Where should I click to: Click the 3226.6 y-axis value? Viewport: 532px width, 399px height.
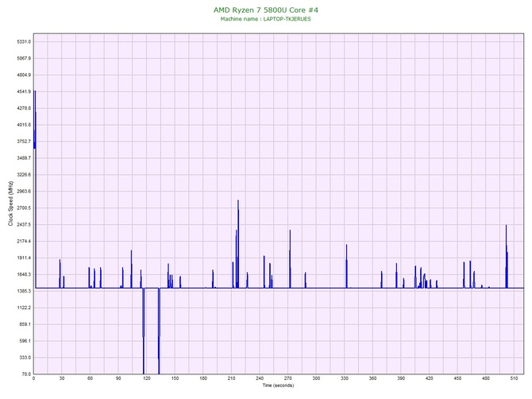[24, 175]
